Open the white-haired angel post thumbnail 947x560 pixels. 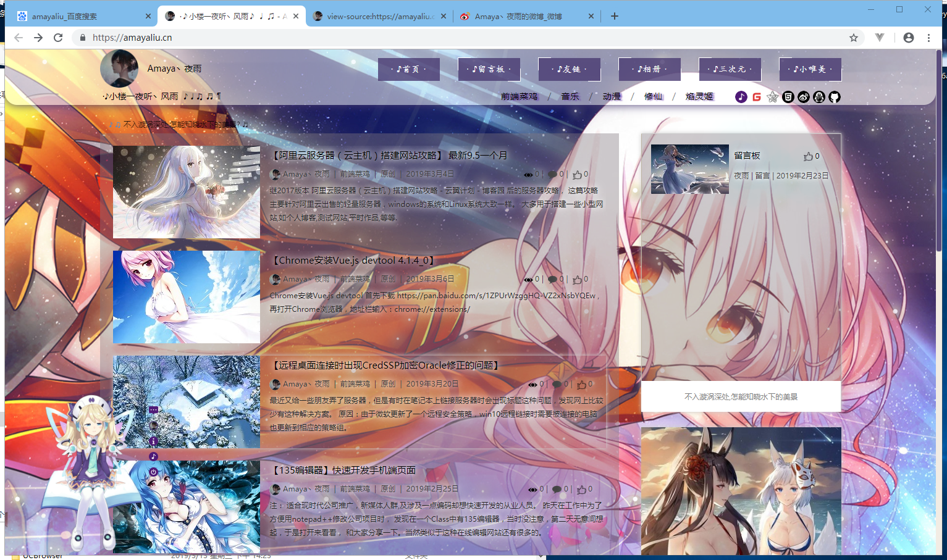click(x=187, y=192)
